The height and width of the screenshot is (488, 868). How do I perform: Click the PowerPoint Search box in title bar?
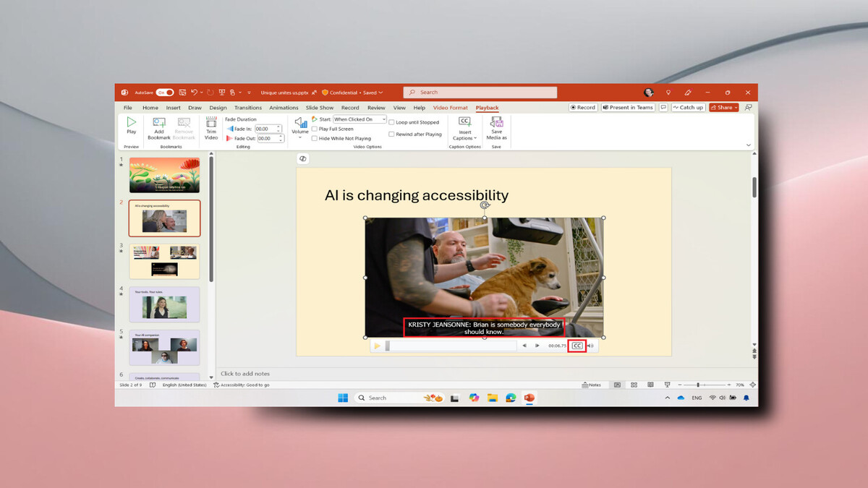(480, 93)
